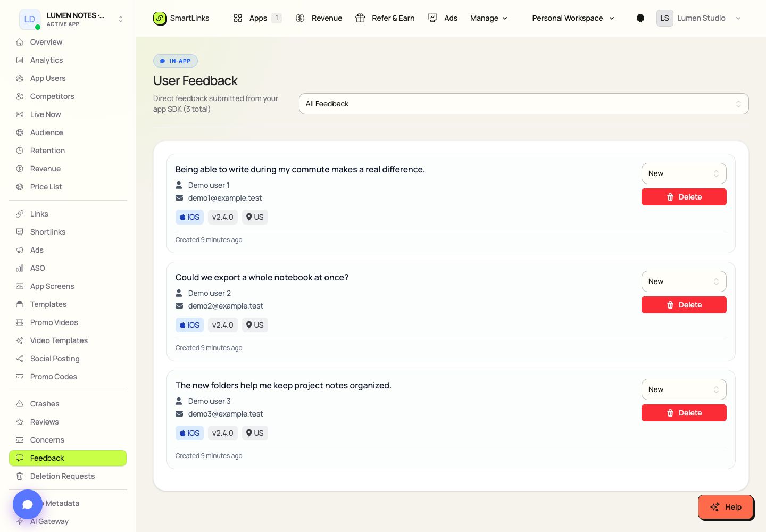Open the Personal Workspace switcher
Image resolution: width=766 pixels, height=532 pixels.
click(x=573, y=18)
